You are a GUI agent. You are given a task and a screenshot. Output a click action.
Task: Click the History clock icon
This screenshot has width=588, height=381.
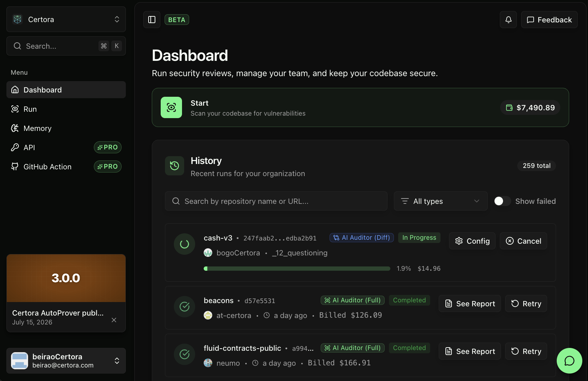175,166
